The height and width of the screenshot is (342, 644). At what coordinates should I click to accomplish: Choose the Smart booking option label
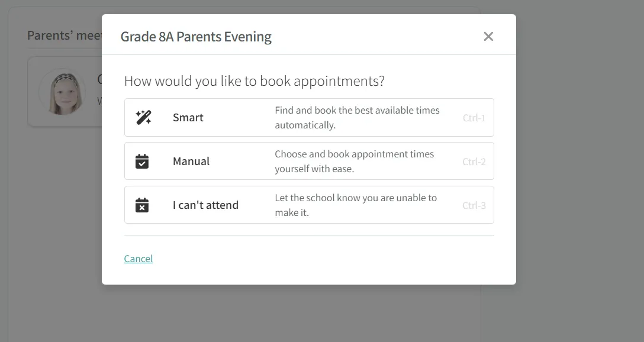188,117
